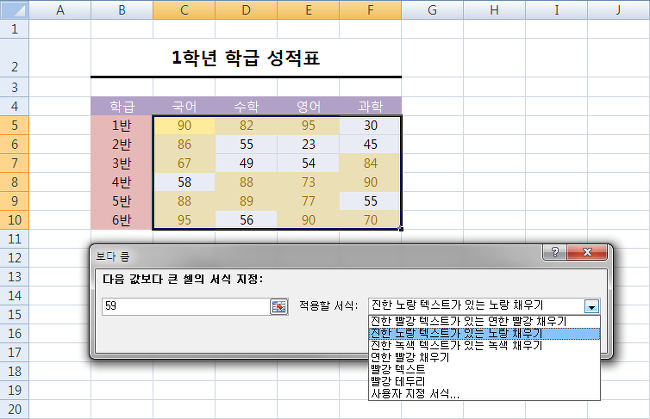
Task: Click cell with 67 in 국어 column
Action: click(184, 163)
